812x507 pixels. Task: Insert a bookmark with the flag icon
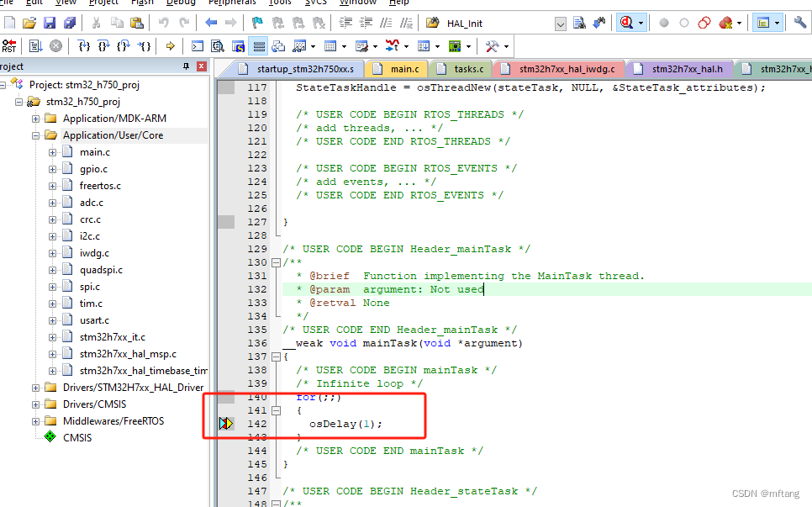pos(256,21)
